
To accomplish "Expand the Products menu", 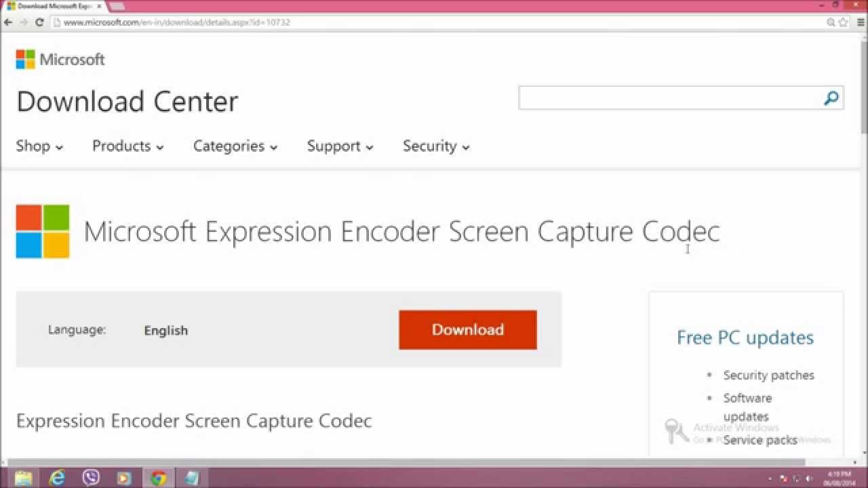I will coord(128,146).
